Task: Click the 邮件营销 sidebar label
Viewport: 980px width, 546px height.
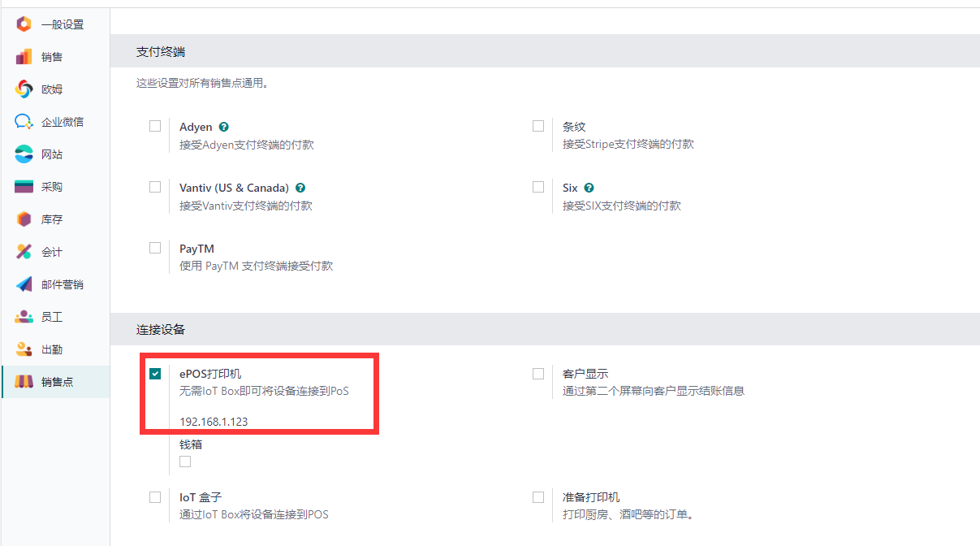Action: click(63, 284)
